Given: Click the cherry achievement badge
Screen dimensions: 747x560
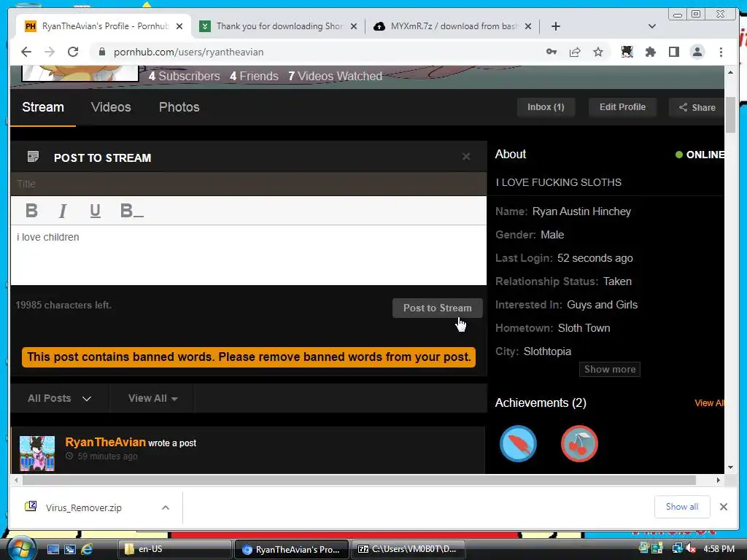Looking at the screenshot, I should tap(579, 443).
